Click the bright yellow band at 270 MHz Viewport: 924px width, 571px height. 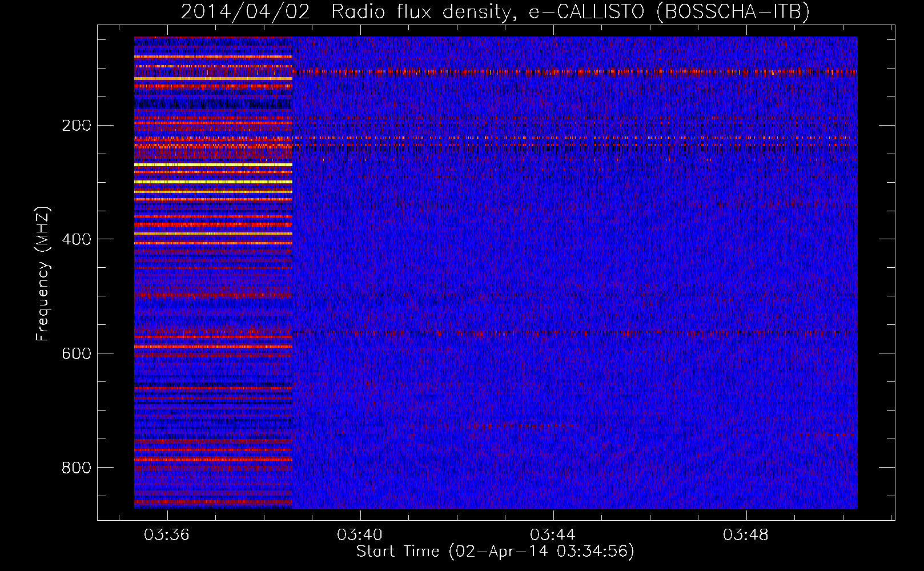click(213, 164)
